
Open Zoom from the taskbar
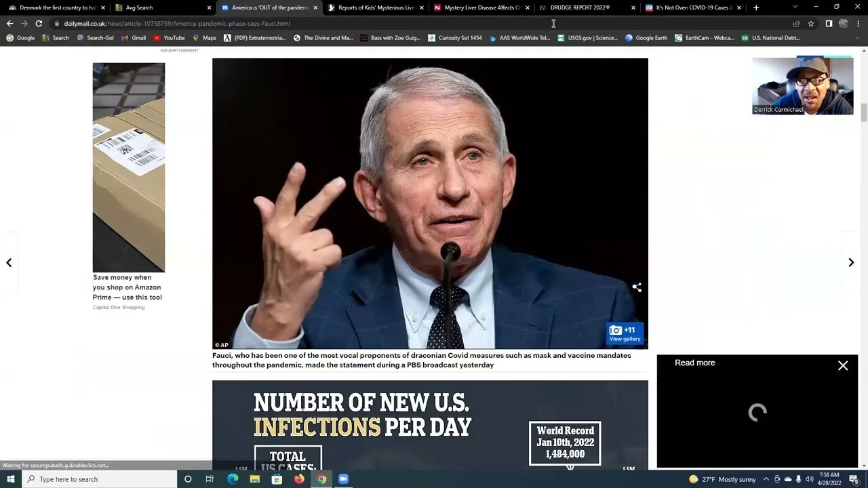coord(343,479)
